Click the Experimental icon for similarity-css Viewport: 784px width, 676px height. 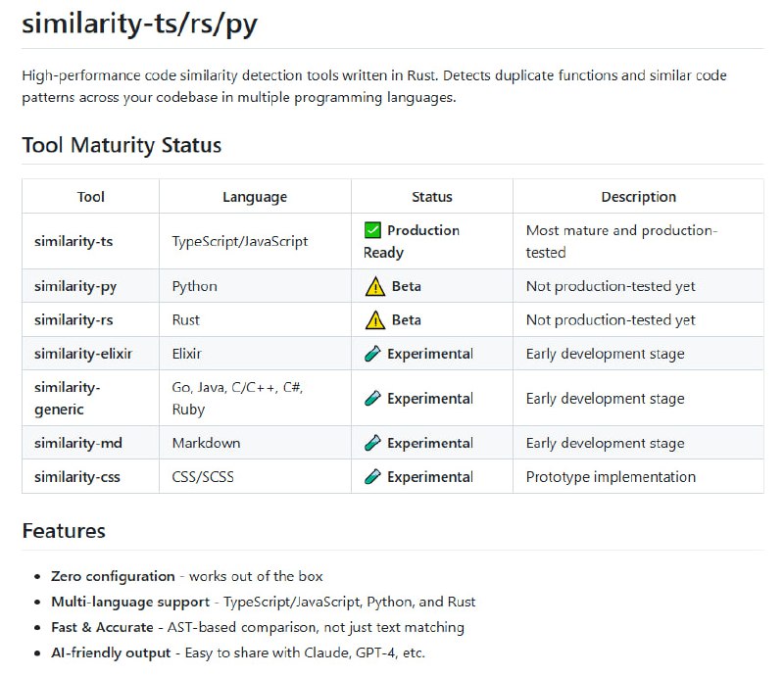pos(370,477)
